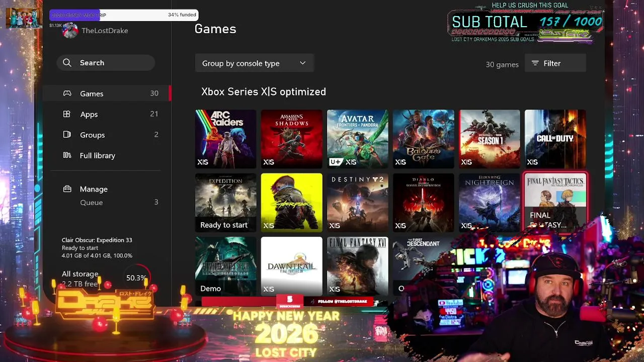Screen dimensions: 644x362
Task: Click the 30 games count text
Action: click(x=502, y=64)
